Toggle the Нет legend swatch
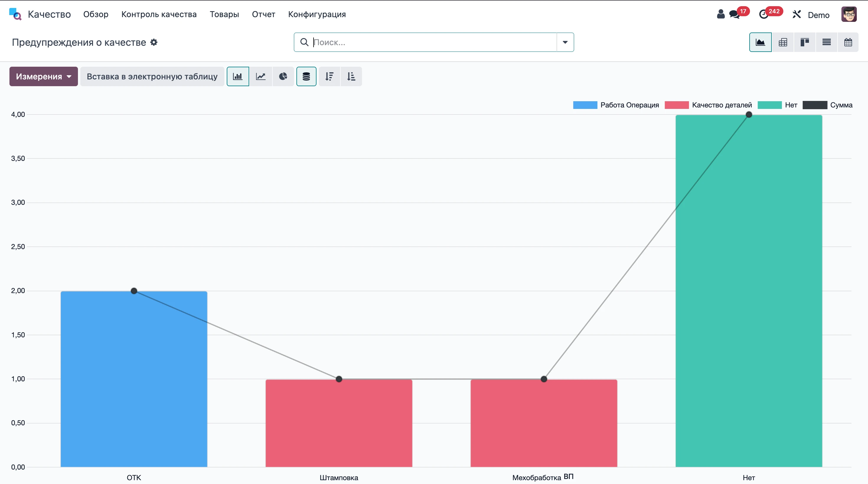Screen dimensions: 868x484 coord(770,105)
